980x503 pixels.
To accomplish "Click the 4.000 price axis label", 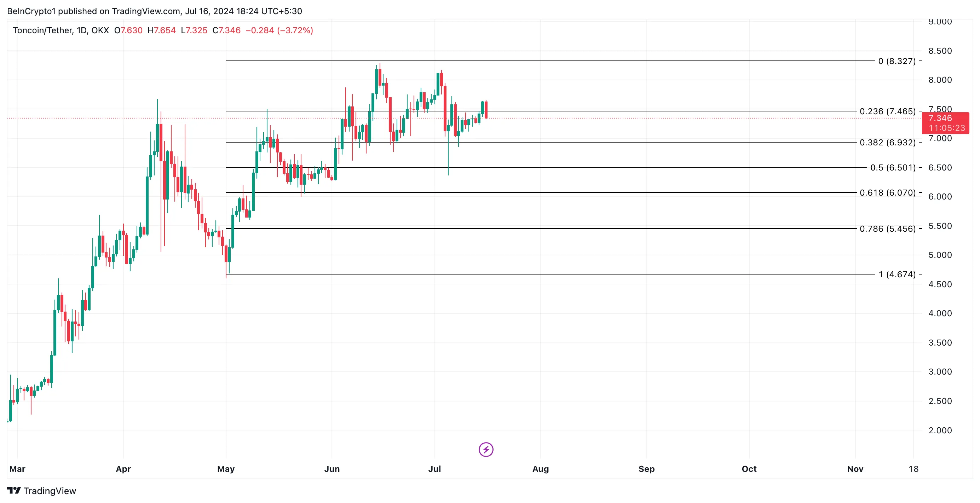I will tap(940, 313).
